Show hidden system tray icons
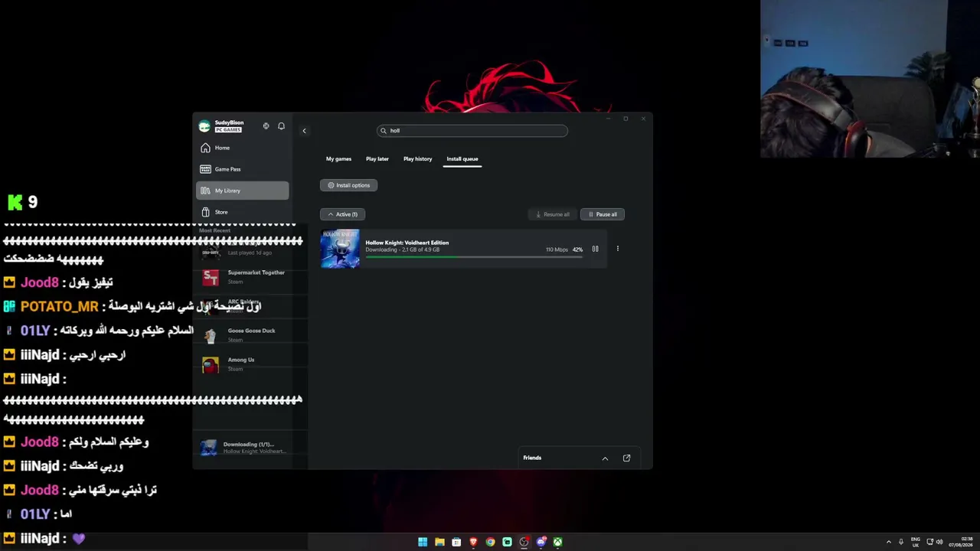The width and height of the screenshot is (980, 551). [889, 542]
